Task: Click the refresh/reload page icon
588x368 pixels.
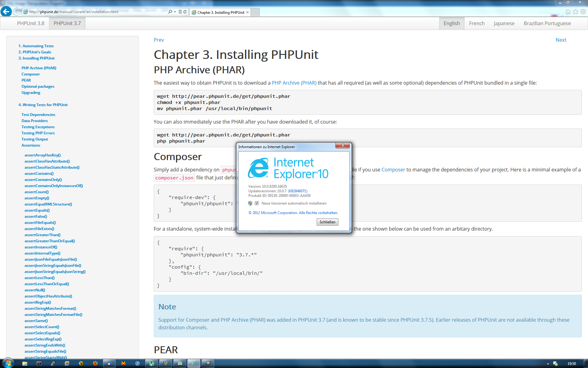Action: click(185, 11)
